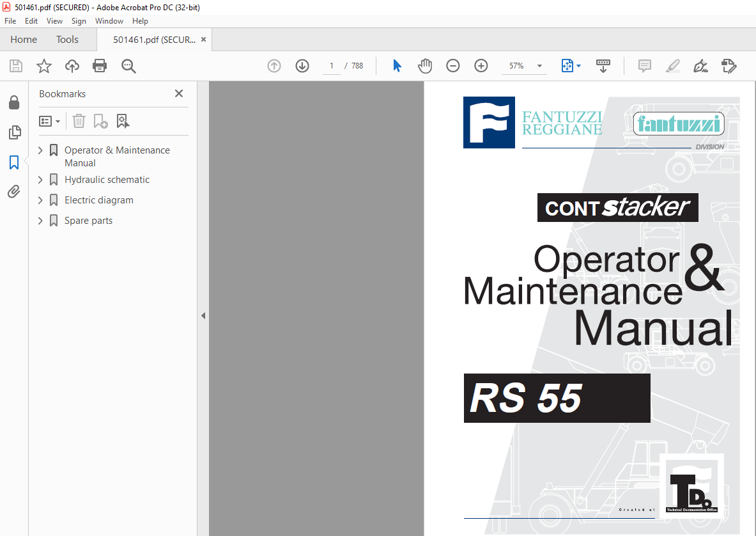
Task: Zoom in with the plus icon
Action: 481,66
